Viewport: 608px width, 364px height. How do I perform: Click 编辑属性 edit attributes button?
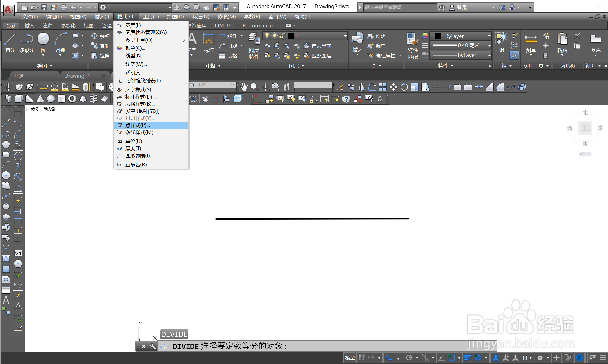[x=382, y=56]
